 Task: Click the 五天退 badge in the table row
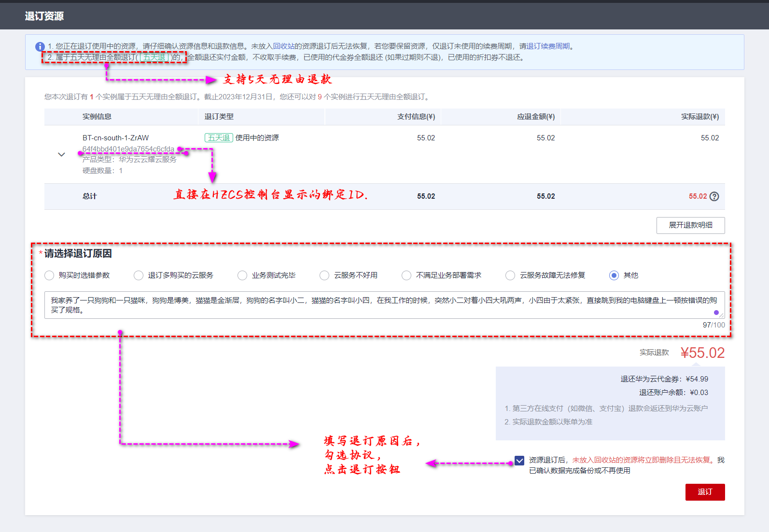[x=219, y=138]
